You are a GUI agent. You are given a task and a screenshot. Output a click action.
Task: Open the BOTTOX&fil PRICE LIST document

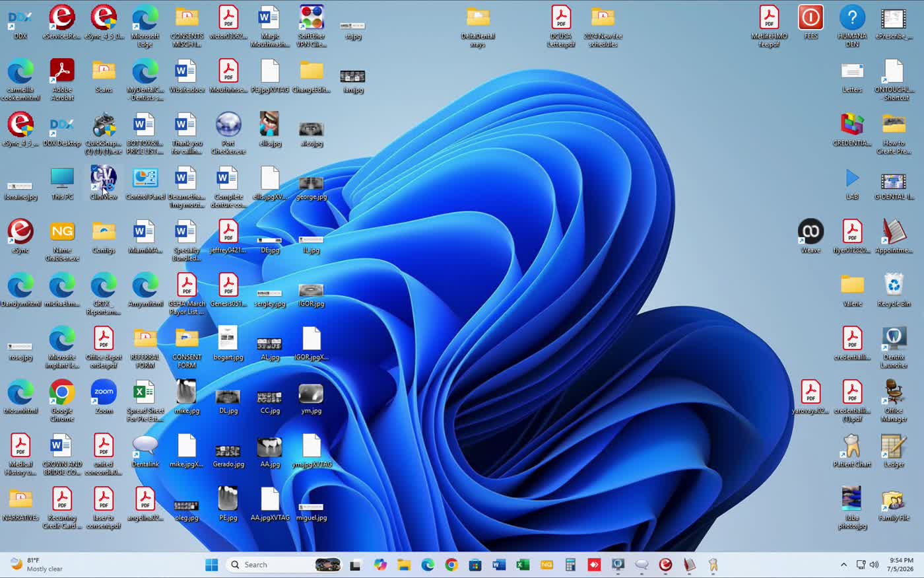tap(145, 133)
